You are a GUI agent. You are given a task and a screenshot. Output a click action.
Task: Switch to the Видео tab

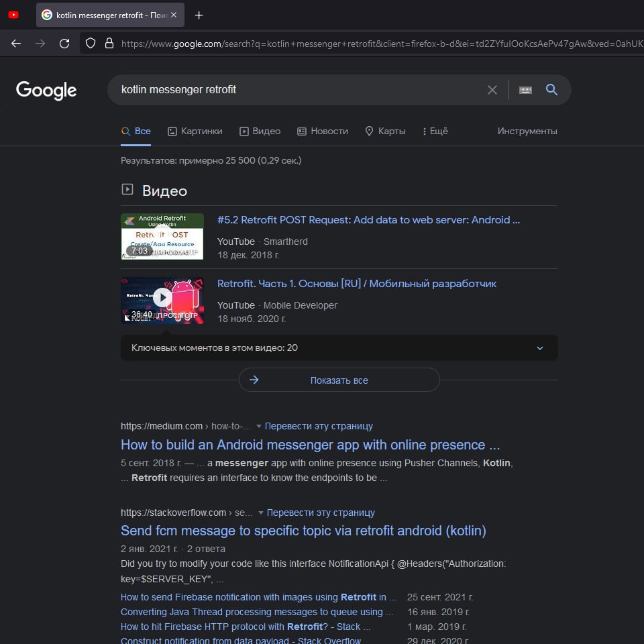[260, 131]
